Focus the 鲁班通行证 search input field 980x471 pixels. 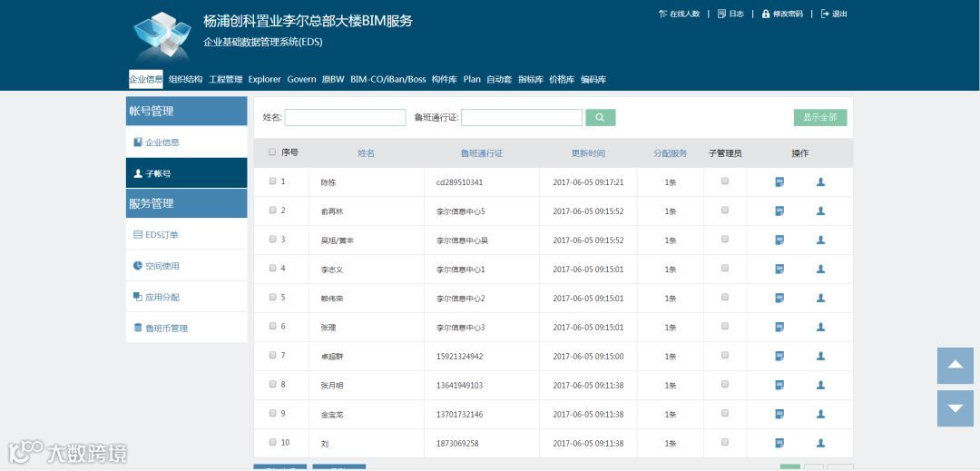click(x=522, y=117)
